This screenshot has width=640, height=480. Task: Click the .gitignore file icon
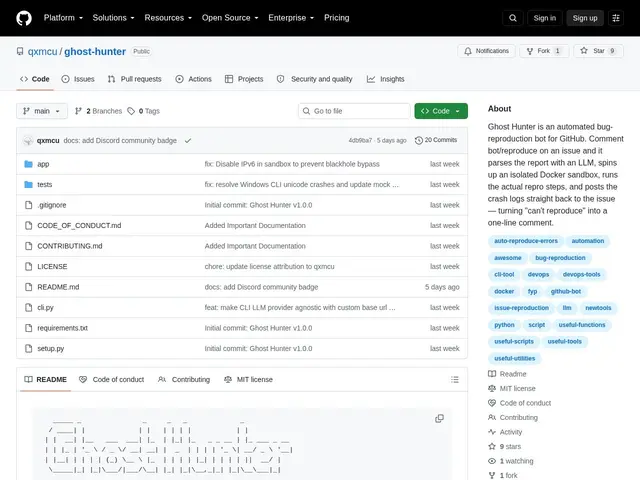click(x=29, y=205)
